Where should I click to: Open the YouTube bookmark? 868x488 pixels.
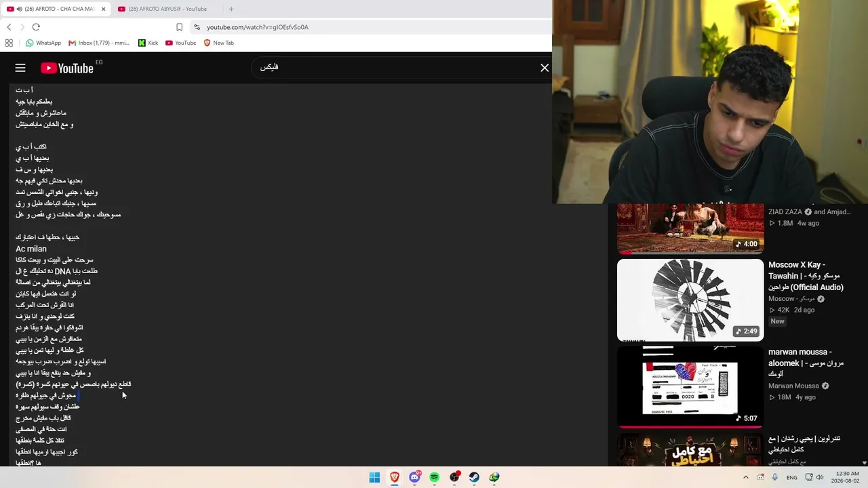(x=180, y=43)
